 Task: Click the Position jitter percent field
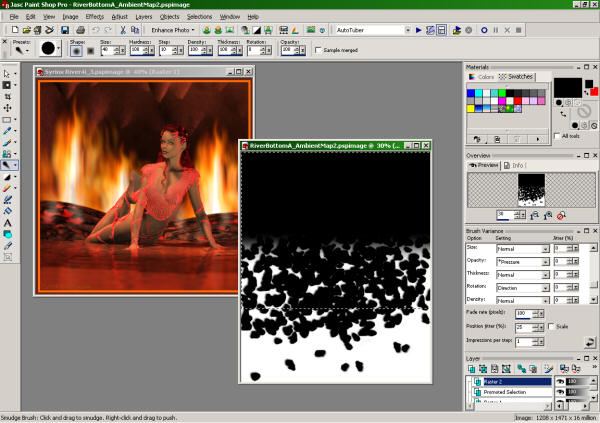point(524,327)
